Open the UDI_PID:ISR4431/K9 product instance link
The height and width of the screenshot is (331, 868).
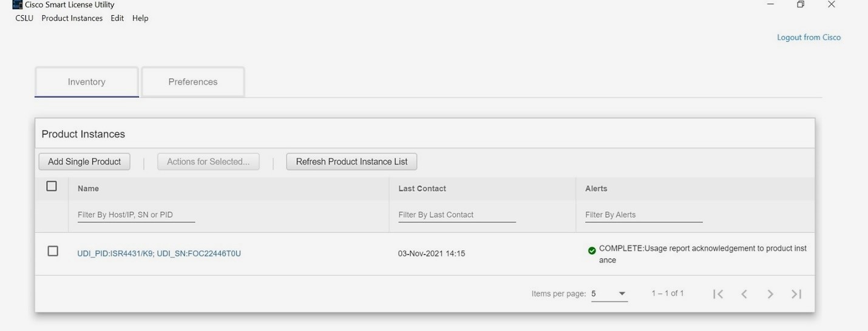pyautogui.click(x=159, y=253)
